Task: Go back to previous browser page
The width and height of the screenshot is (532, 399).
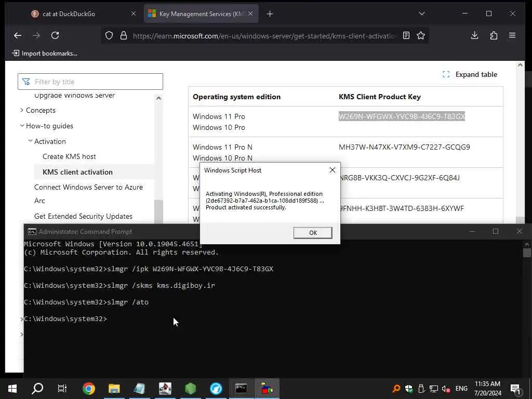Action: [x=18, y=35]
